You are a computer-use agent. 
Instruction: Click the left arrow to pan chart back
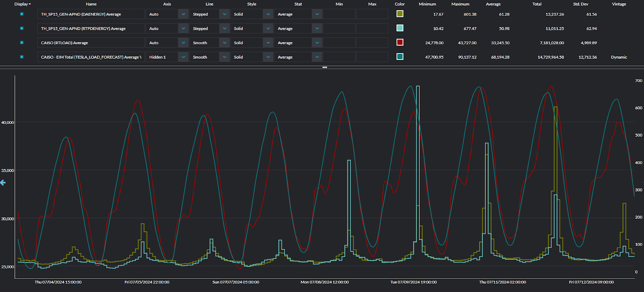pyautogui.click(x=3, y=183)
